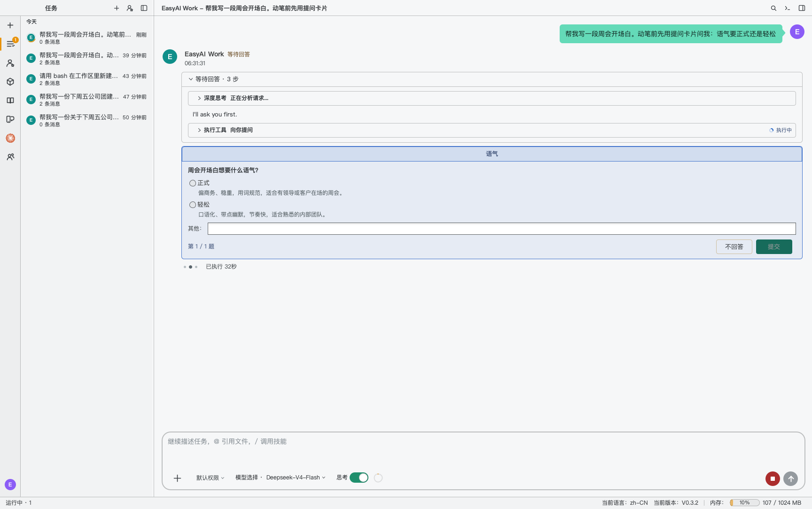Image resolution: width=812 pixels, height=509 pixels.
Task: Expand the 深度思考 step
Action: (x=492, y=98)
